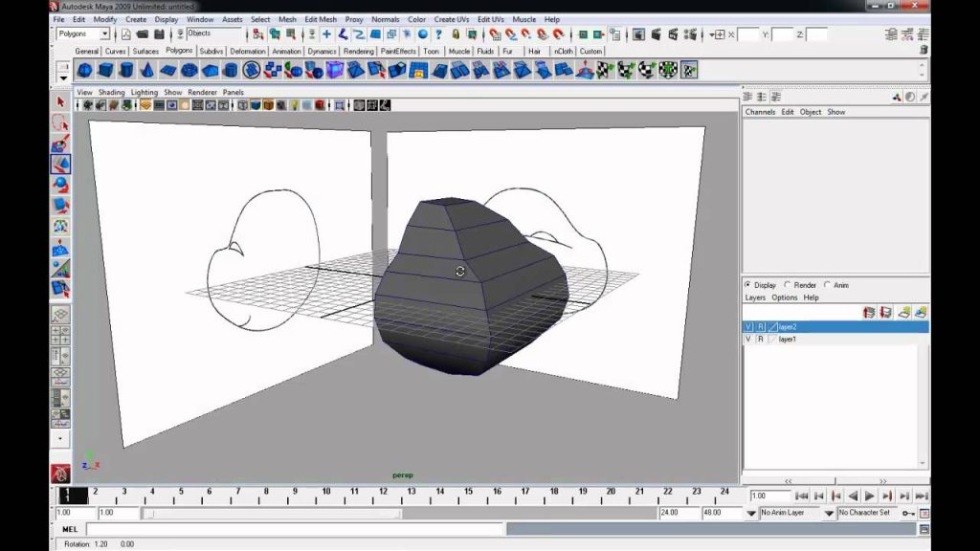Click the polygon cone shelf icon
Screen dimensions: 980x551
(146, 70)
